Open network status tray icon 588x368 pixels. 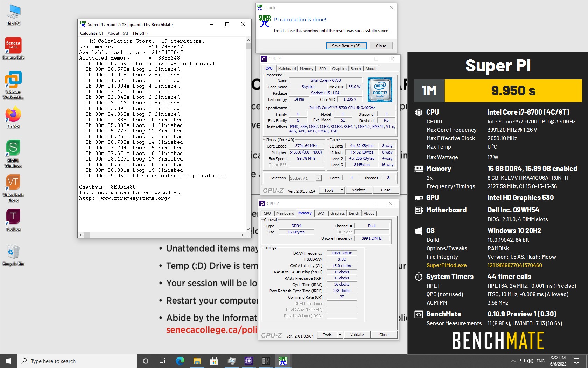pyautogui.click(x=522, y=361)
